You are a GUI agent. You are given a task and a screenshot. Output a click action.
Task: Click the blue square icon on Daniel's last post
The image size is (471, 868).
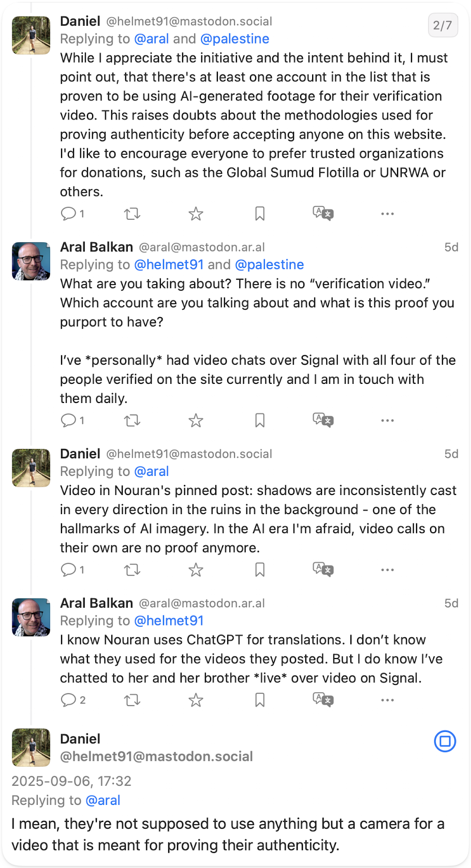tap(445, 741)
